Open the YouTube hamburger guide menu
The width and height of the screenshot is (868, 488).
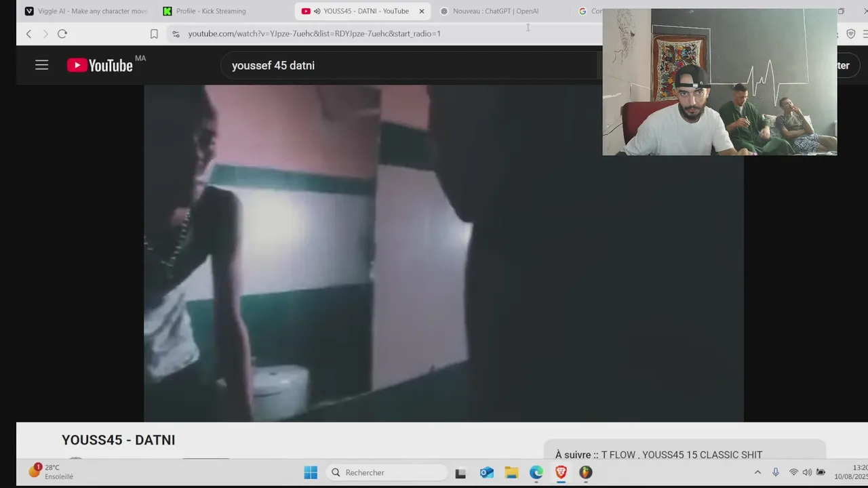pyautogui.click(x=41, y=65)
